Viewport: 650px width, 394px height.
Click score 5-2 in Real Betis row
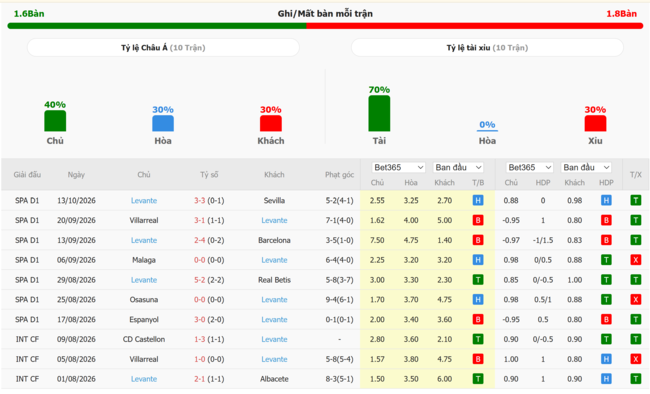coord(199,280)
